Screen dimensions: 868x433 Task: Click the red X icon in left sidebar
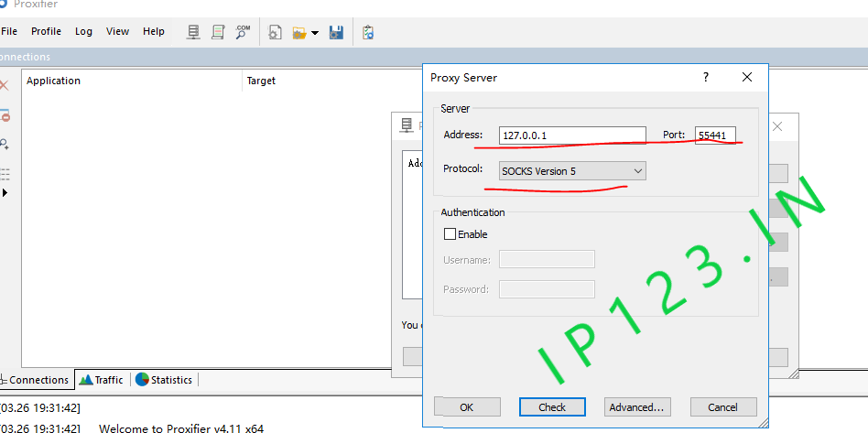[4, 85]
